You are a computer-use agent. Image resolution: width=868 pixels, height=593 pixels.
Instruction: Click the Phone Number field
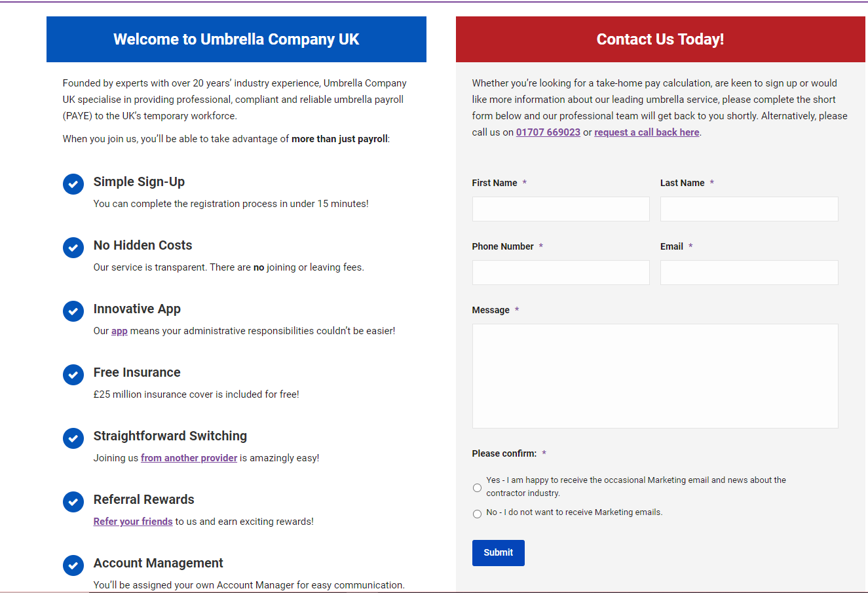coord(560,272)
